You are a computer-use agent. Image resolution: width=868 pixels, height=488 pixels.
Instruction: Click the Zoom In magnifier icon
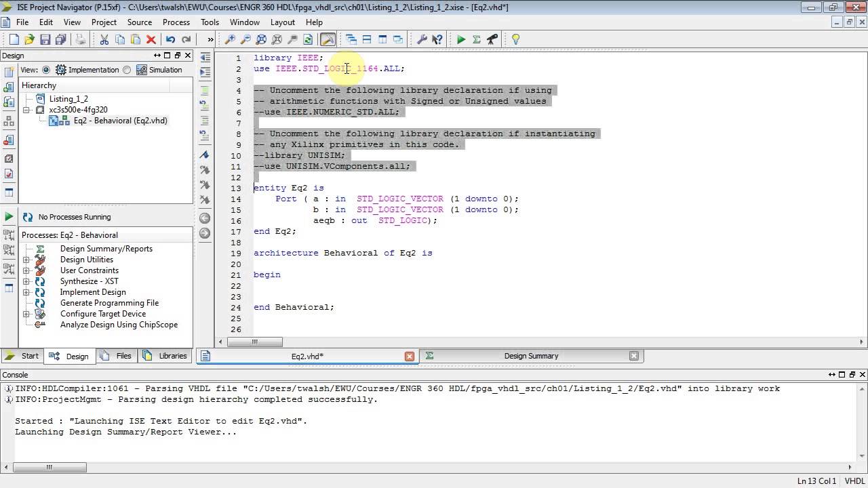click(x=231, y=40)
